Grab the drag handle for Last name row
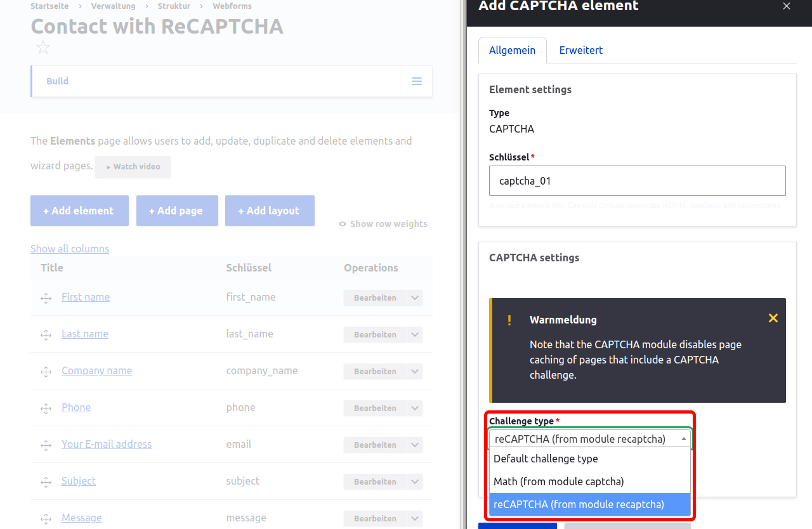Viewport: 812px width, 529px height. (x=46, y=335)
